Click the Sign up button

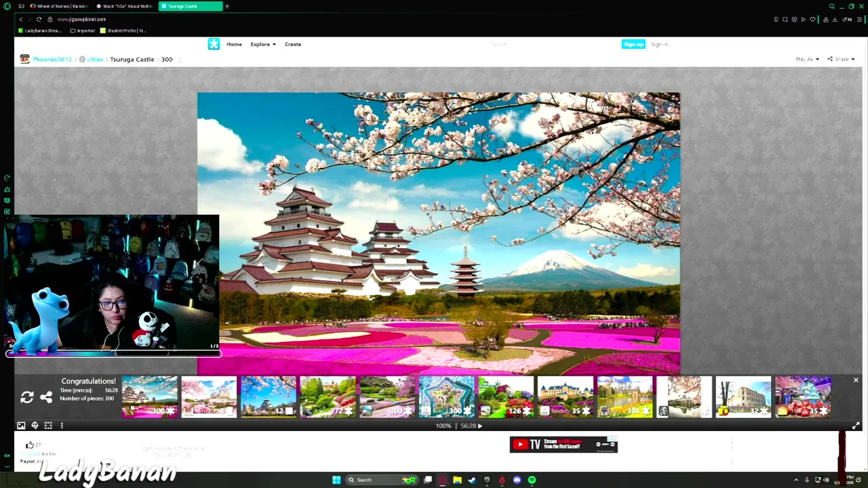coord(633,44)
